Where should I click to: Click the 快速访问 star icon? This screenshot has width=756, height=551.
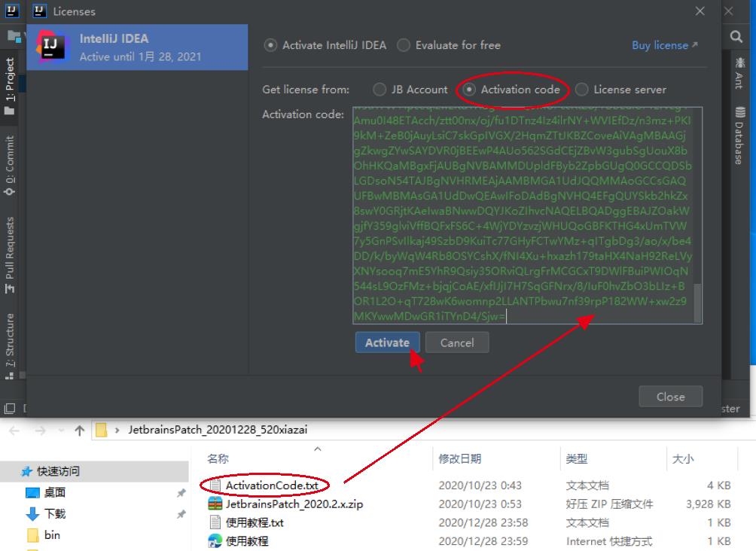pyautogui.click(x=27, y=471)
